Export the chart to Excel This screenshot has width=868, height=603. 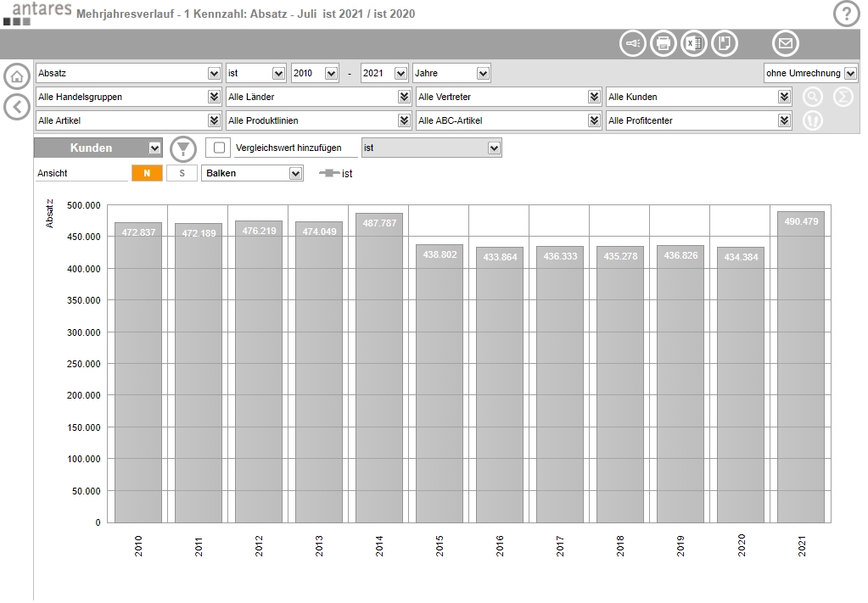[x=694, y=43]
